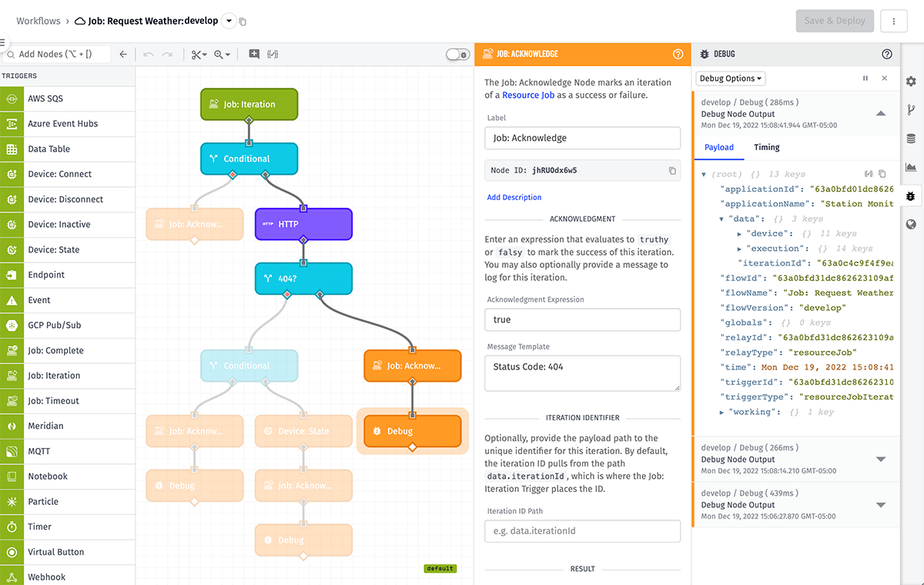
Task: Pick the Device: Inactive trigger
Action: click(x=68, y=225)
